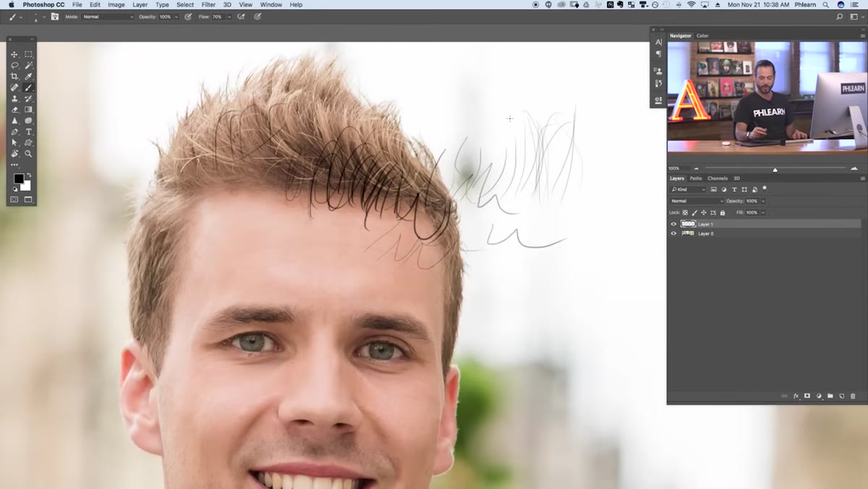868x489 pixels.
Task: Select the Eyedropper tool
Action: pos(29,77)
